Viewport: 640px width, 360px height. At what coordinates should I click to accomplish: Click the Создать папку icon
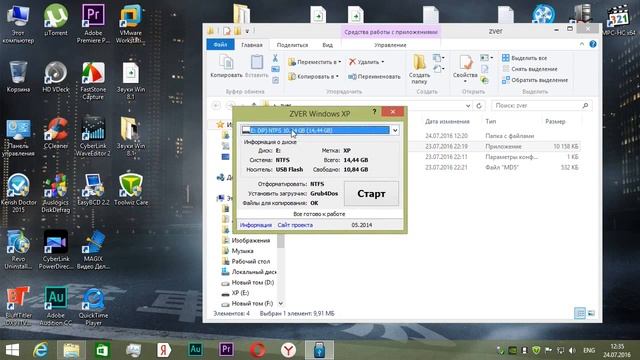pyautogui.click(x=419, y=69)
